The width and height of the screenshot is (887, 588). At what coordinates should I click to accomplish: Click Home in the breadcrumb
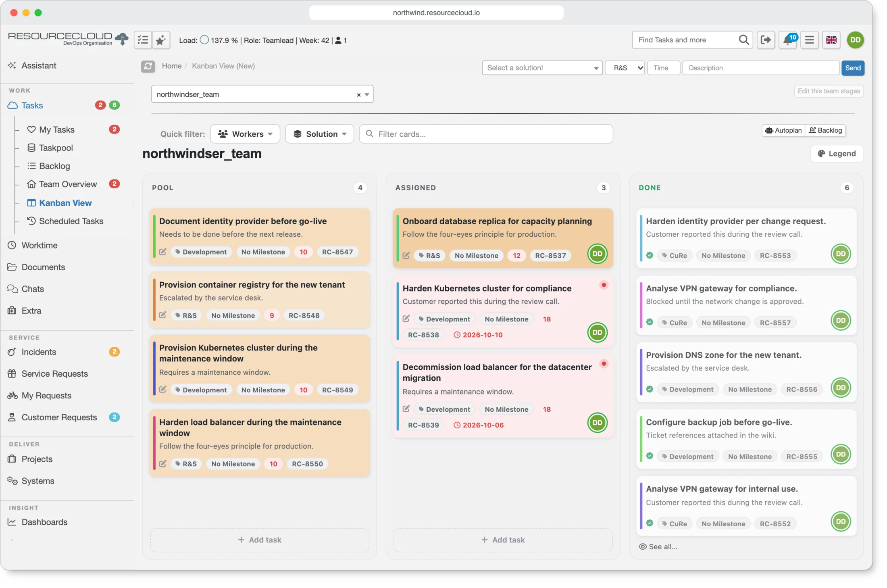tap(172, 66)
